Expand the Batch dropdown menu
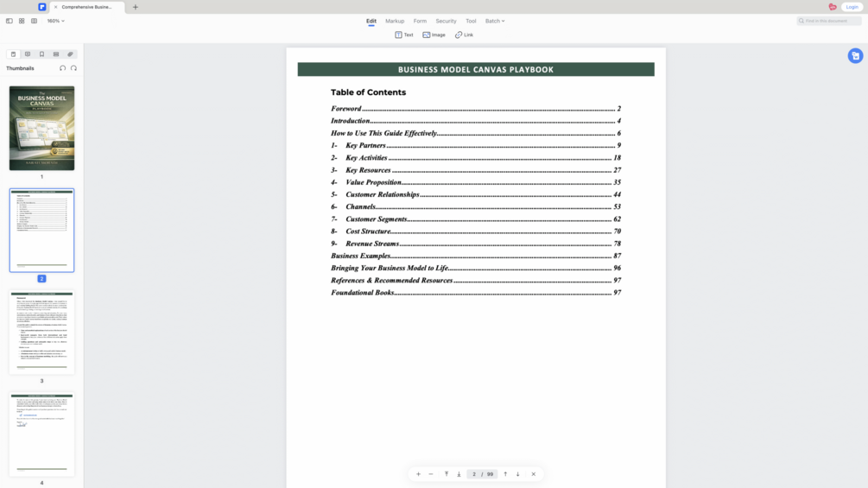This screenshot has width=868, height=488. tap(495, 21)
